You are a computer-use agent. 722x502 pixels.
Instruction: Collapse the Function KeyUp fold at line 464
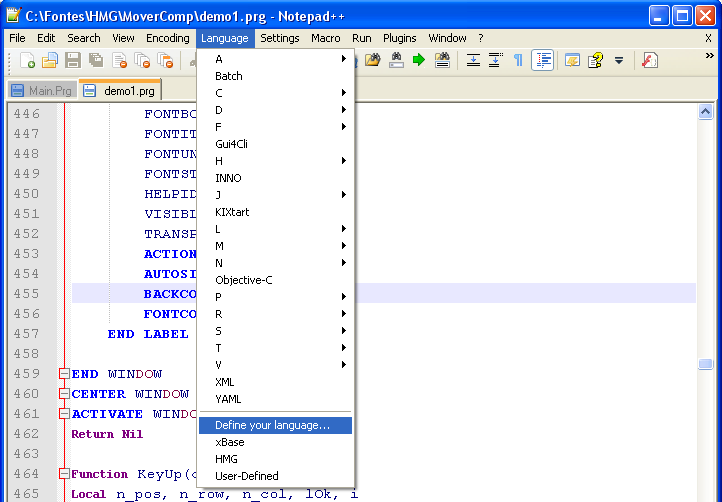point(64,474)
